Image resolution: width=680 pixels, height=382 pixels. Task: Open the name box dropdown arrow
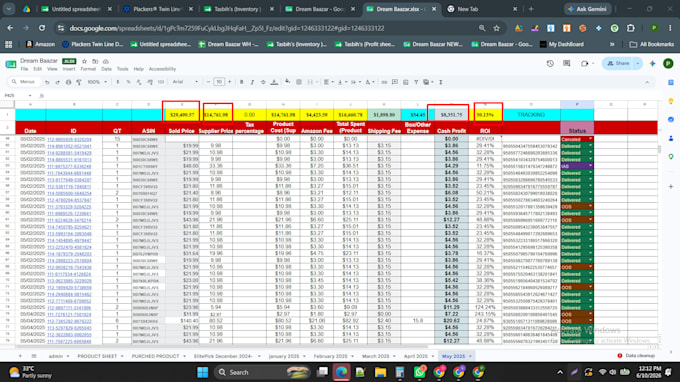click(x=30, y=95)
